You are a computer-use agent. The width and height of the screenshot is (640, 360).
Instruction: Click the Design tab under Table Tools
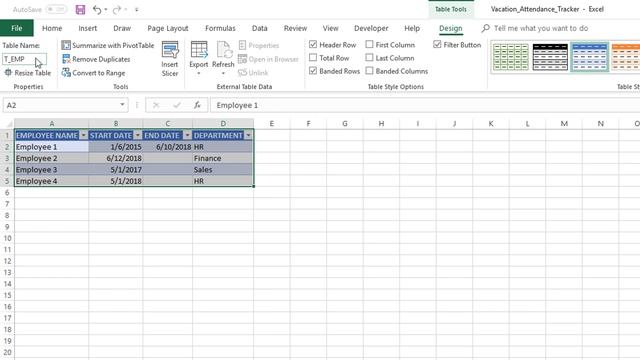(x=451, y=28)
